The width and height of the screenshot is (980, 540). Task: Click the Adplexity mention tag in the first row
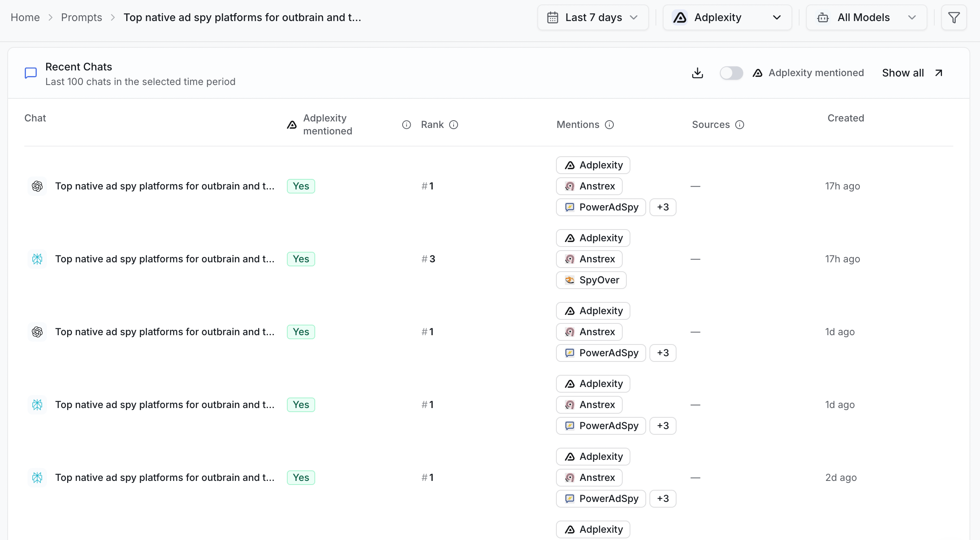(593, 165)
